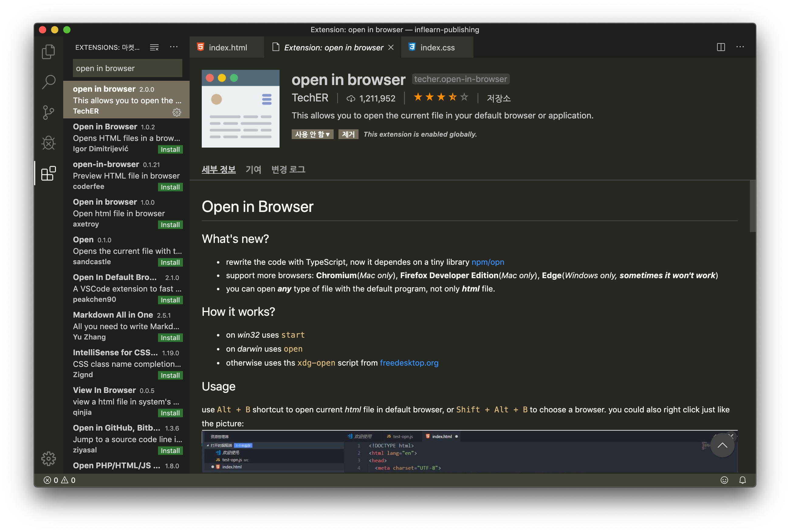
Task: Open editor more actions ellipsis menu
Action: (x=740, y=47)
